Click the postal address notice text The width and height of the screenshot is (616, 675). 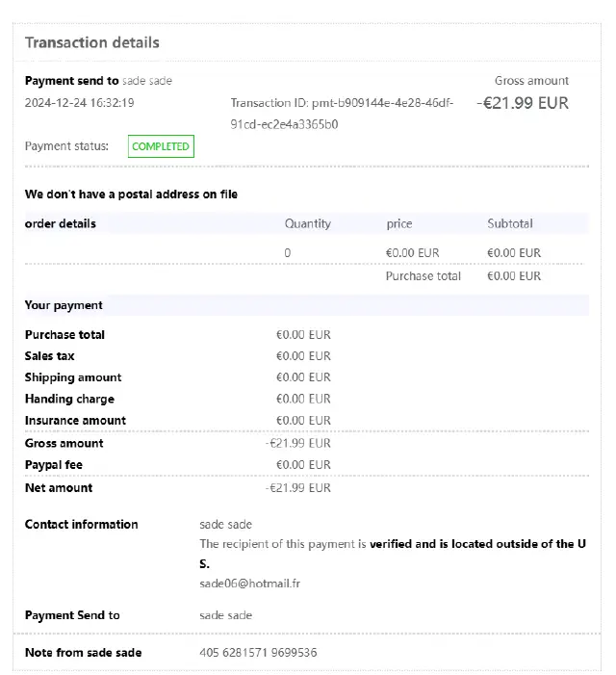click(131, 195)
